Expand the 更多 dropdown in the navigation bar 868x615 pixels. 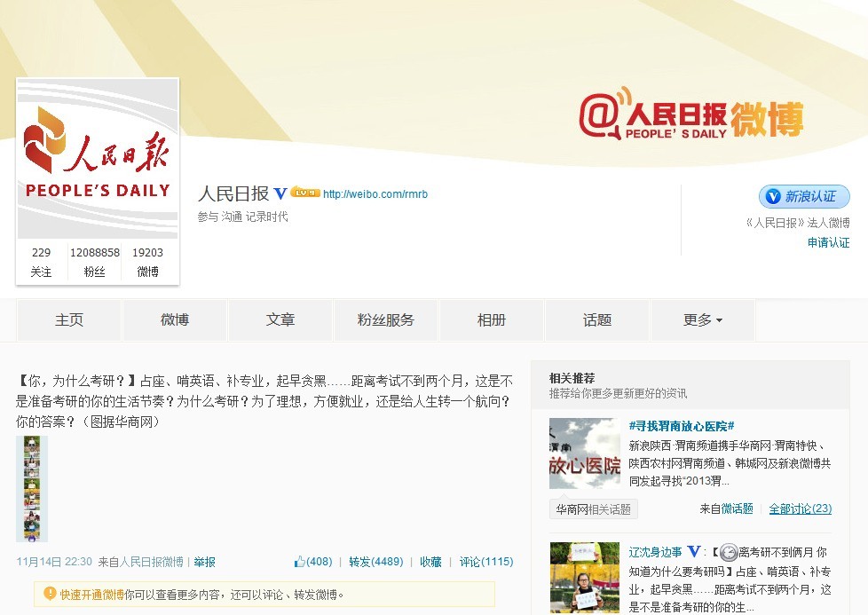tap(702, 320)
